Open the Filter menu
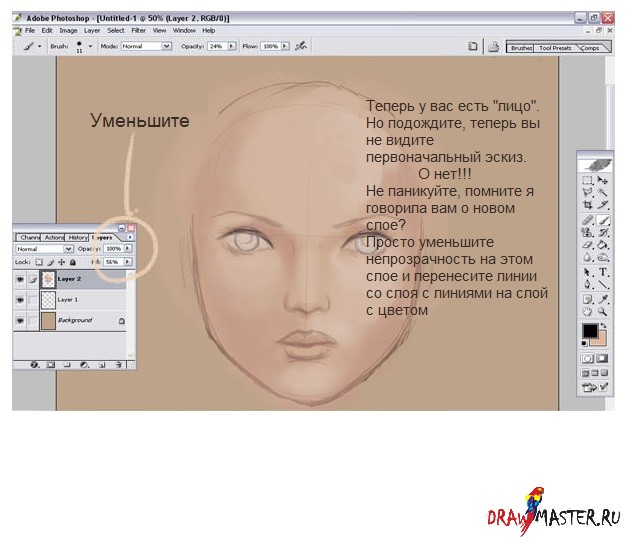 click(x=139, y=30)
